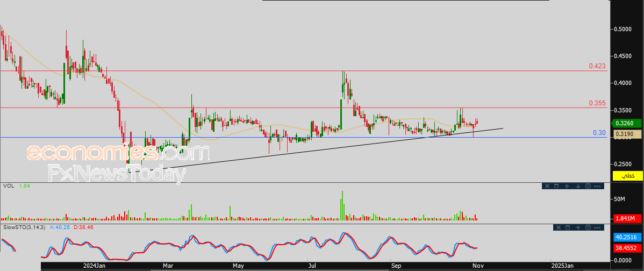
Task: Close the SlowSTO indicator panel
Action: click(559, 227)
